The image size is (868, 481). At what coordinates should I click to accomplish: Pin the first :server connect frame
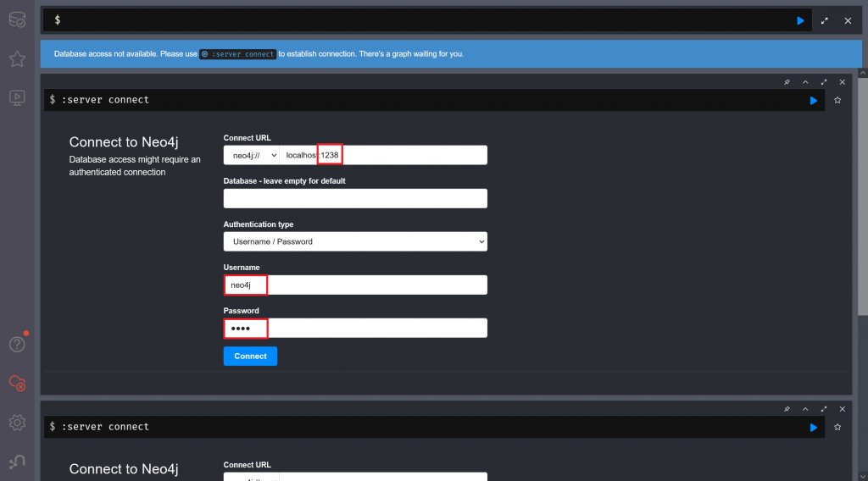tap(787, 82)
